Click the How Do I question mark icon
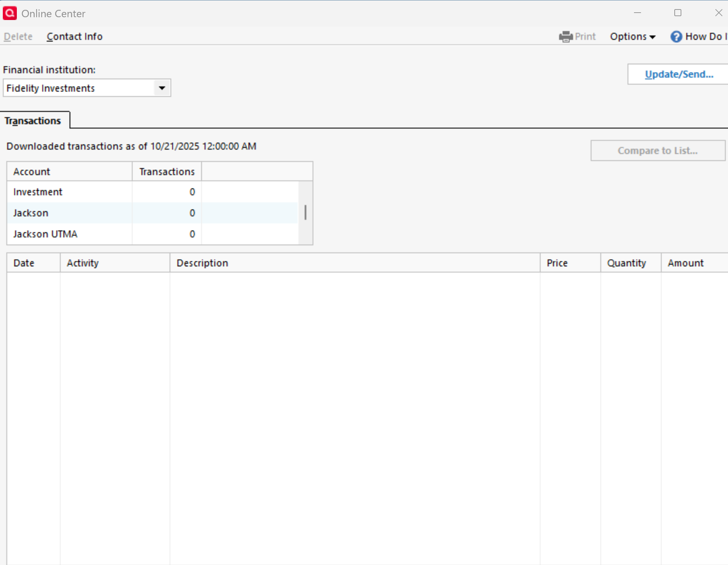This screenshot has height=565, width=728. point(676,37)
